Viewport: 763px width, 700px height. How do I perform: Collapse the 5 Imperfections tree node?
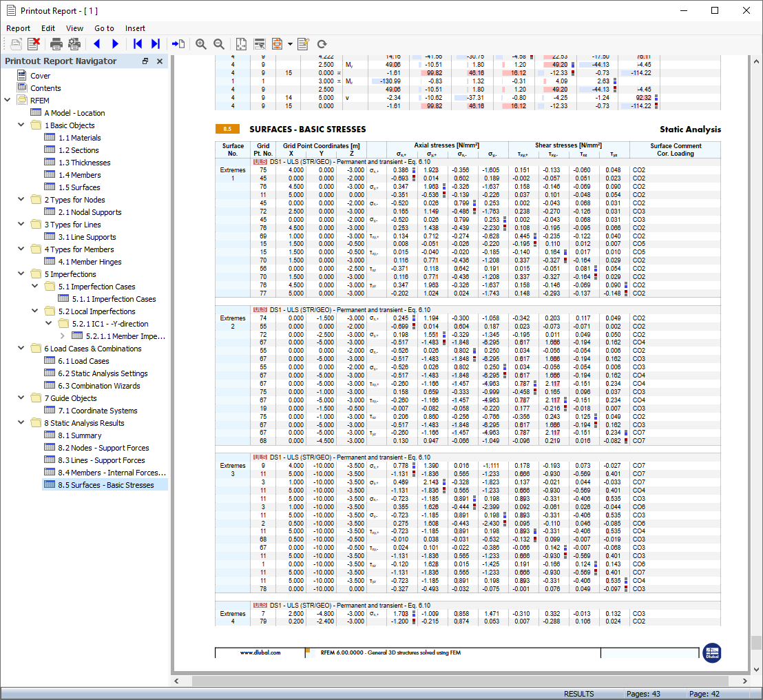[21, 274]
